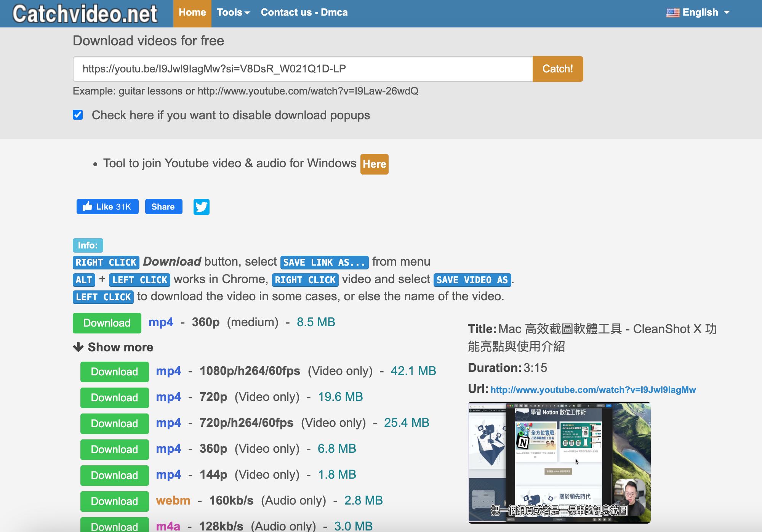Click the orange Here button
The height and width of the screenshot is (532, 762).
pos(375,164)
